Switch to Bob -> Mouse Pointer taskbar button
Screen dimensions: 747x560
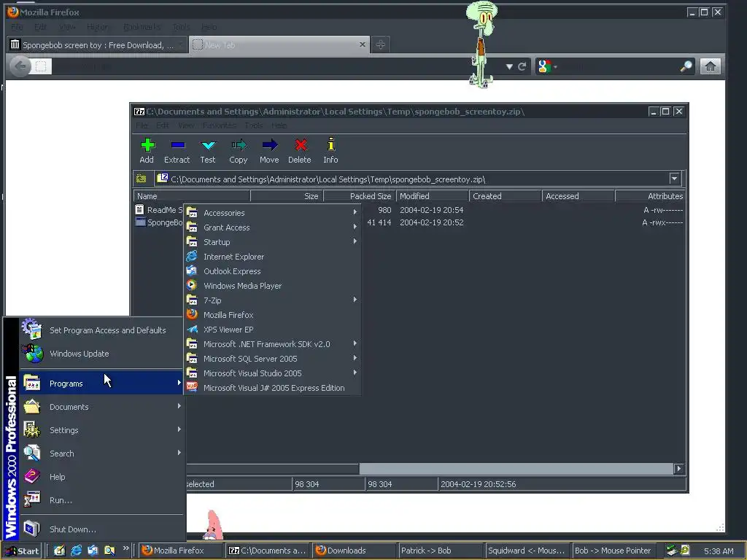click(x=614, y=551)
